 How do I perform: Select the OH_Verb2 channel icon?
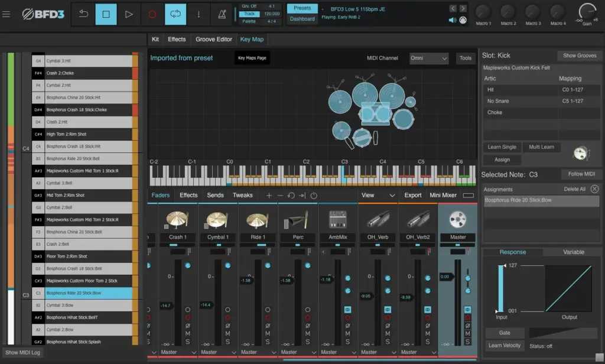(x=418, y=220)
